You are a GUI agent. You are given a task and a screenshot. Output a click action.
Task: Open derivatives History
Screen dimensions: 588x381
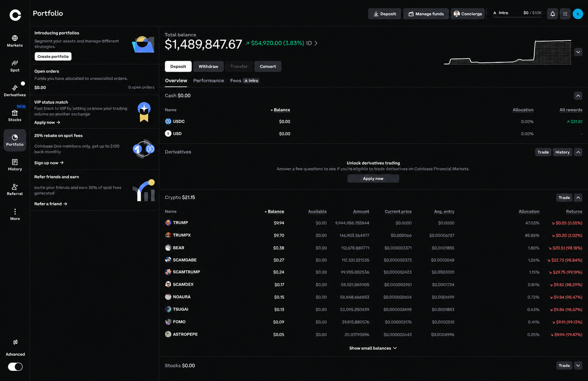click(x=562, y=152)
